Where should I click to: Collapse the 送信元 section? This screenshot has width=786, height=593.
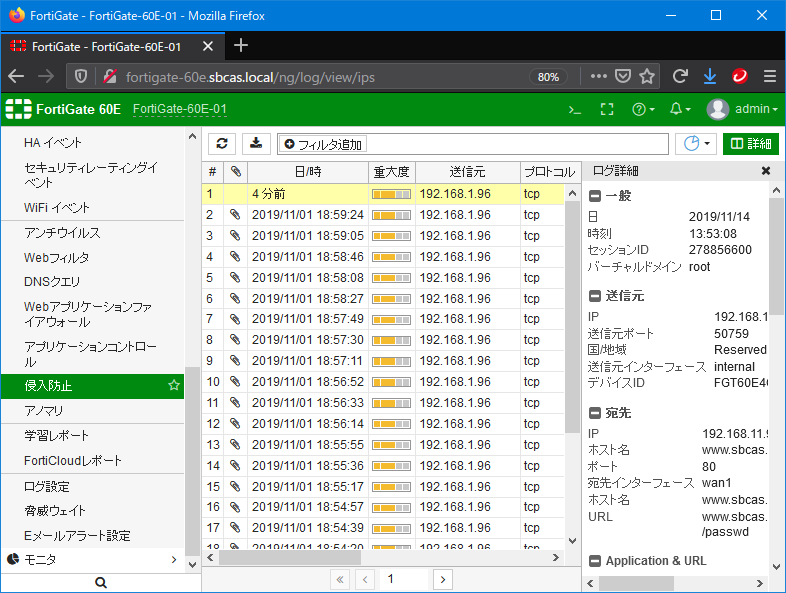[x=595, y=296]
